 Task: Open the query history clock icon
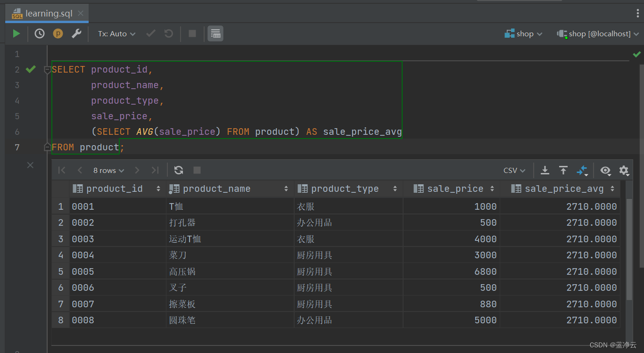point(40,33)
